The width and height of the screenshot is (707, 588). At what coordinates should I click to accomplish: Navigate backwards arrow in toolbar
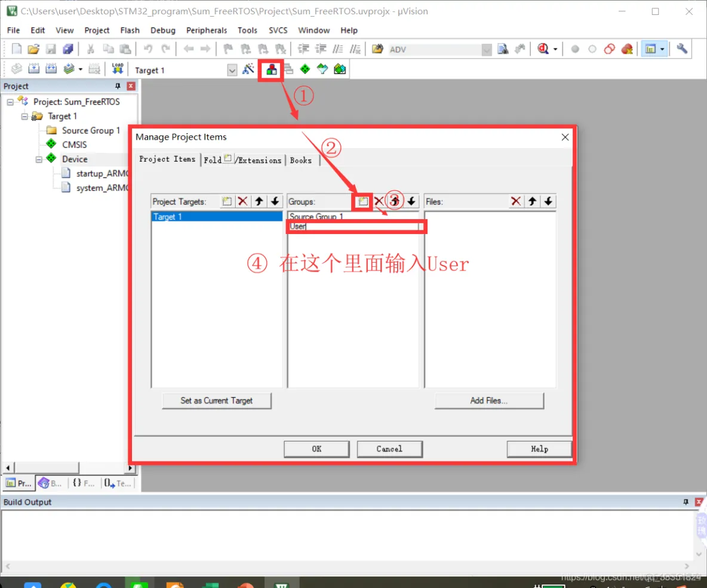pyautogui.click(x=188, y=49)
